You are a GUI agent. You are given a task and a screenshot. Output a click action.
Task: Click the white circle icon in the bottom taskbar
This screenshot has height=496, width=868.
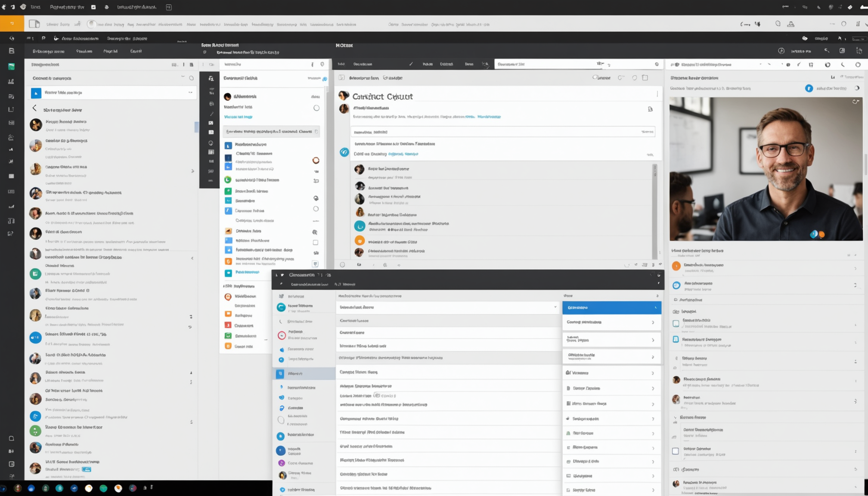pos(89,488)
